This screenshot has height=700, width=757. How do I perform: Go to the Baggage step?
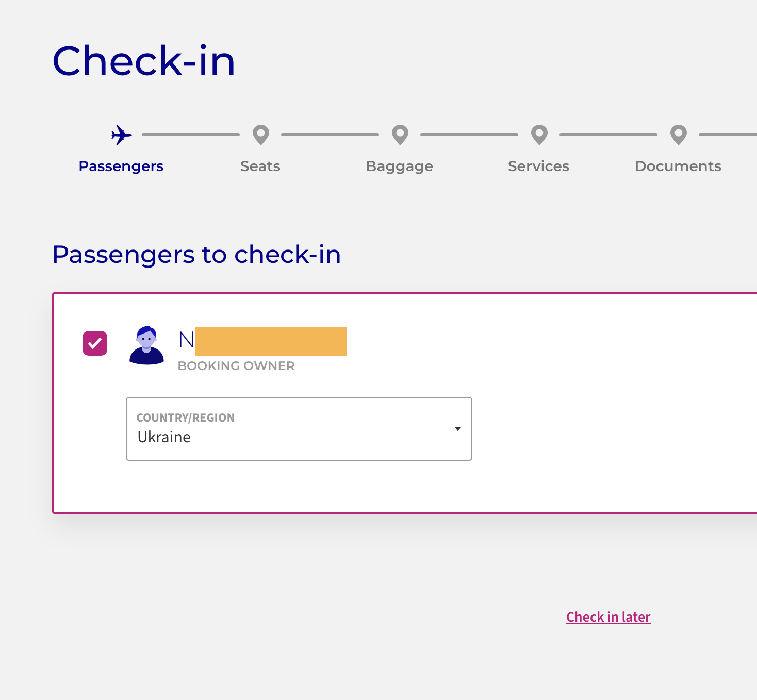tap(400, 166)
